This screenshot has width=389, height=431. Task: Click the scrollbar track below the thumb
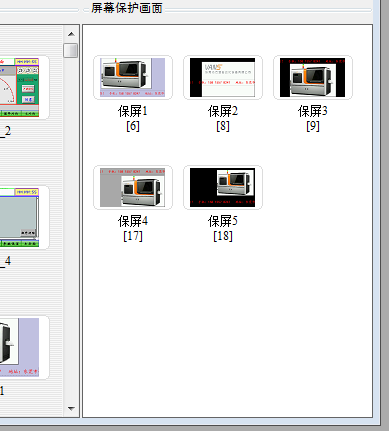[x=71, y=230]
